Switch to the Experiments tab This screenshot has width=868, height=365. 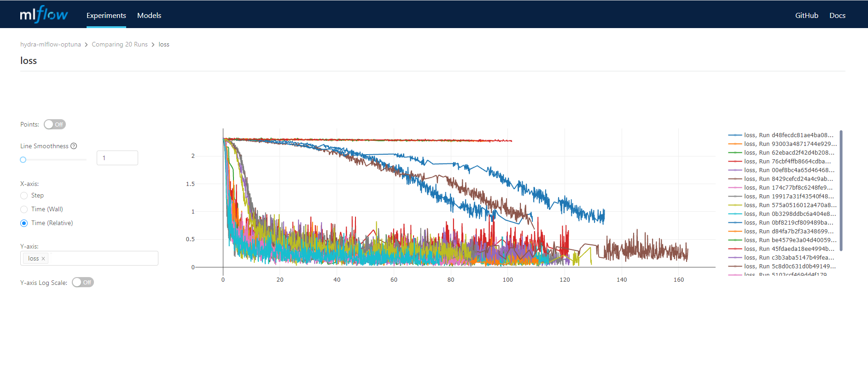pyautogui.click(x=106, y=15)
